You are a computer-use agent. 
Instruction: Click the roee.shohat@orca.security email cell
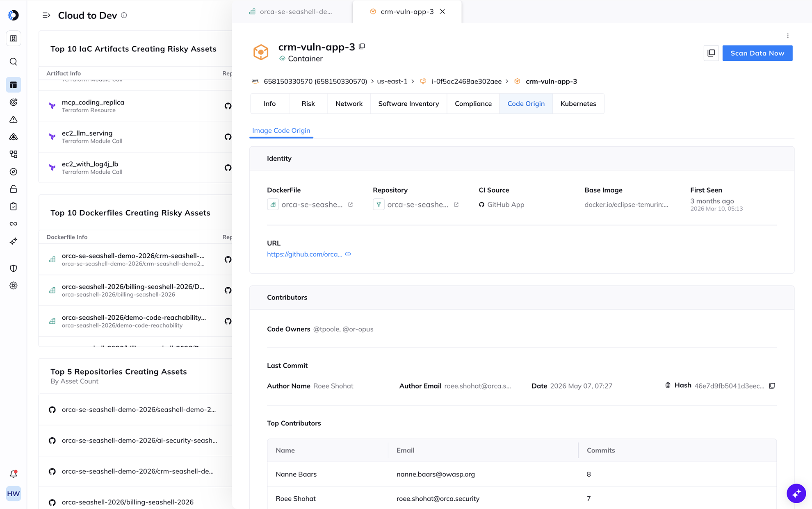(x=438, y=499)
